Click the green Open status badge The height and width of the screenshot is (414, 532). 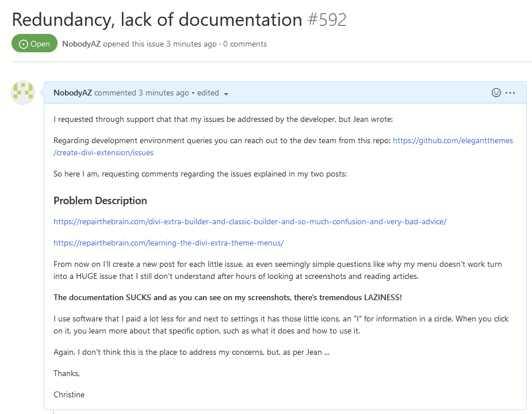pyautogui.click(x=34, y=43)
